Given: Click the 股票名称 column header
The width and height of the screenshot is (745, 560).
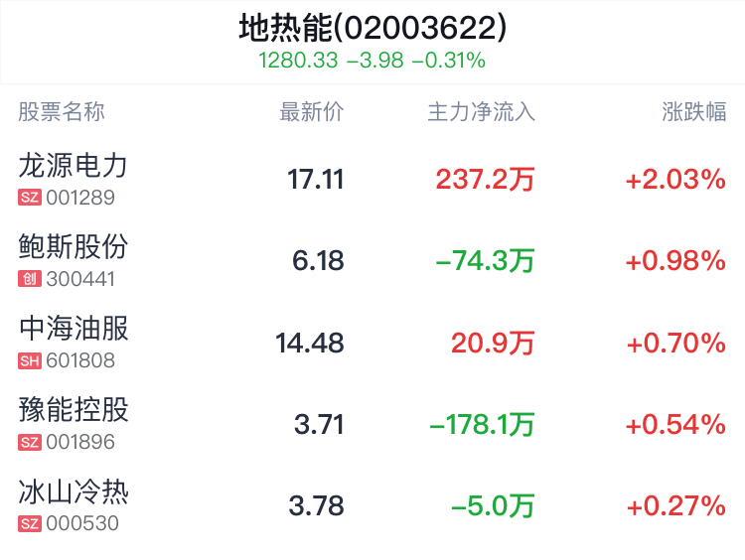Looking at the screenshot, I should click(62, 112).
